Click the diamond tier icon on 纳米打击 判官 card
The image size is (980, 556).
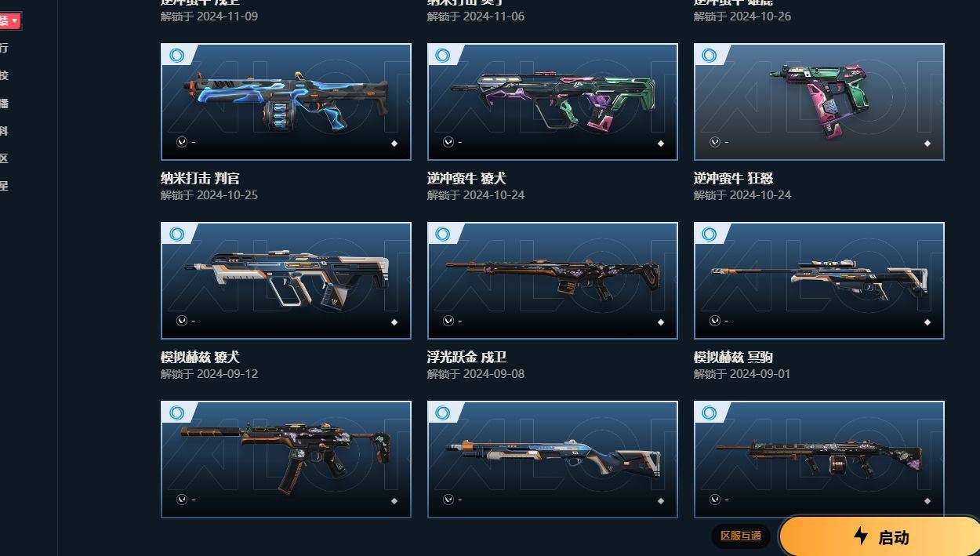coord(394,144)
